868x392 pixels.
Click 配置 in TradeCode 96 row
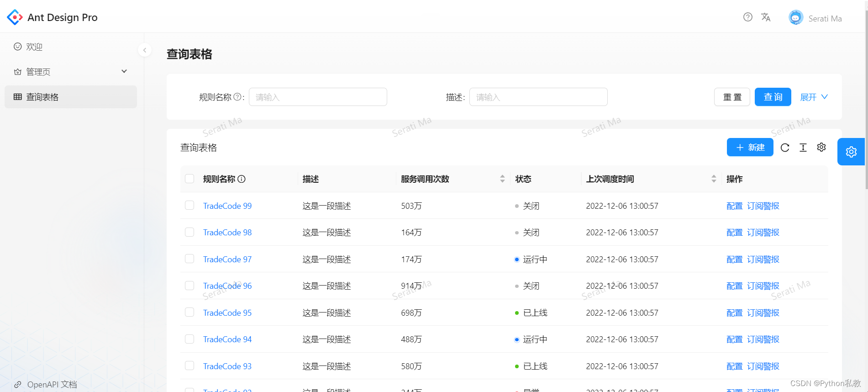[x=735, y=286]
